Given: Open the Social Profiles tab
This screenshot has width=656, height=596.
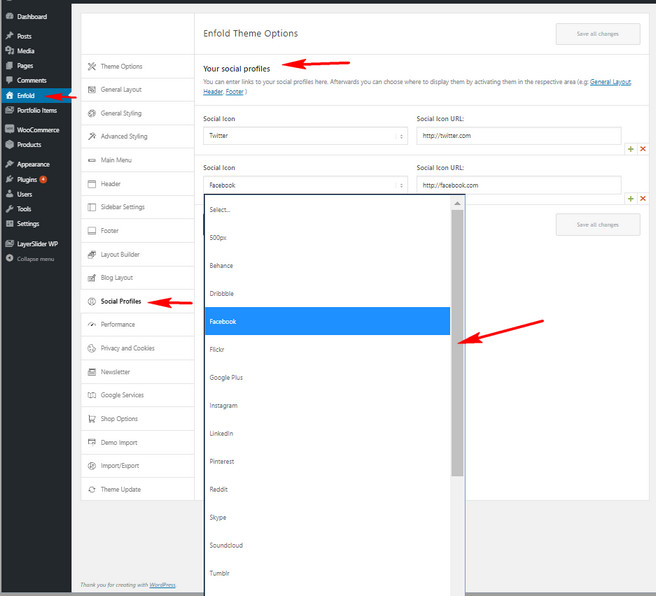Looking at the screenshot, I should point(137,301).
